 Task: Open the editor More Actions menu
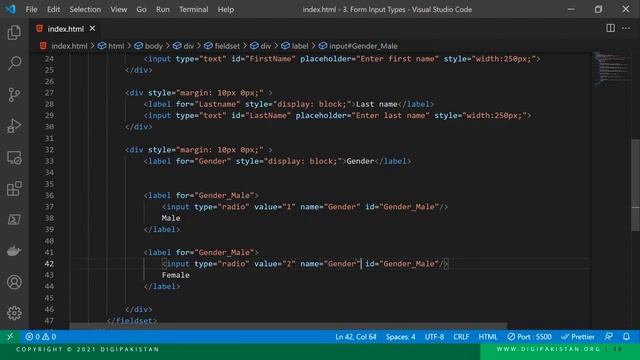point(626,28)
